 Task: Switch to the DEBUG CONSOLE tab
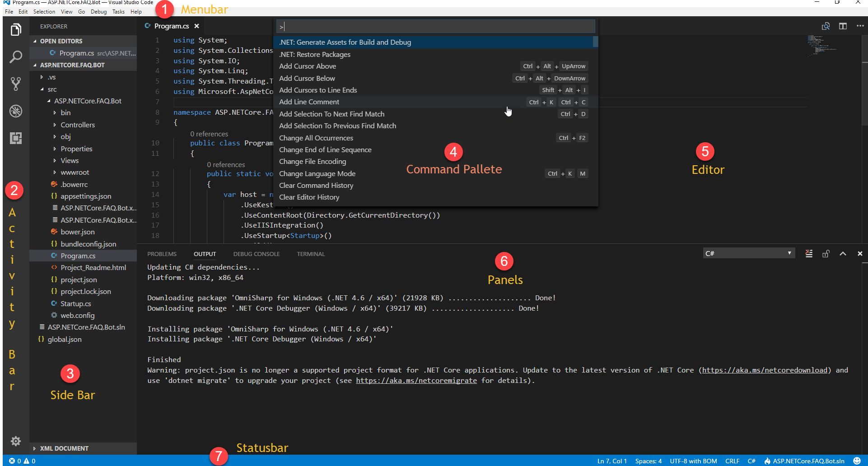pos(257,254)
